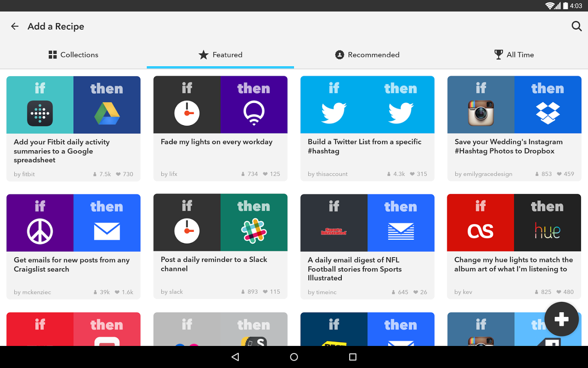Click author 'by mckenziec'
This screenshot has width=588, height=368.
click(32, 292)
